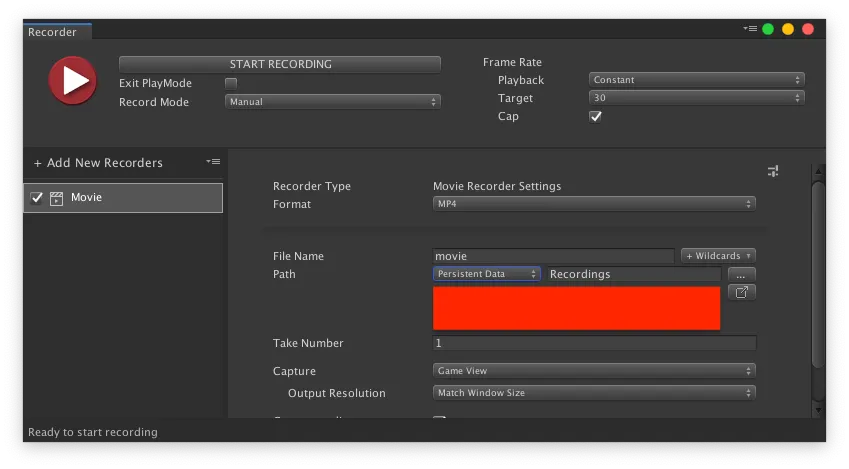Open the Persistent Data path dropdown
849x469 pixels.
click(x=487, y=274)
